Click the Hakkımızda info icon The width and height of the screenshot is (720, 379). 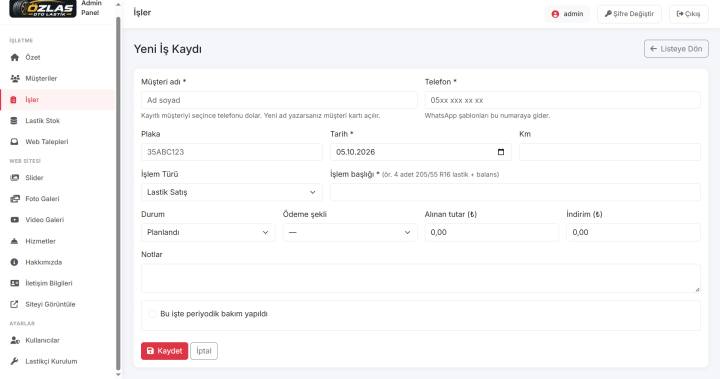14,262
